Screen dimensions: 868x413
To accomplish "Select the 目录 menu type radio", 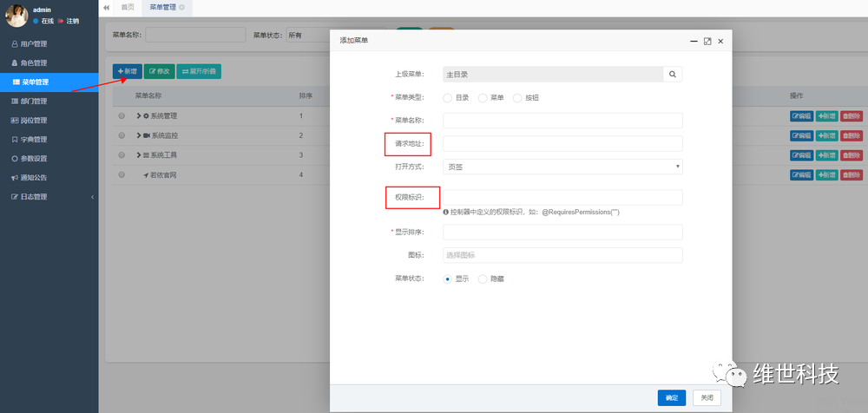I will click(447, 98).
